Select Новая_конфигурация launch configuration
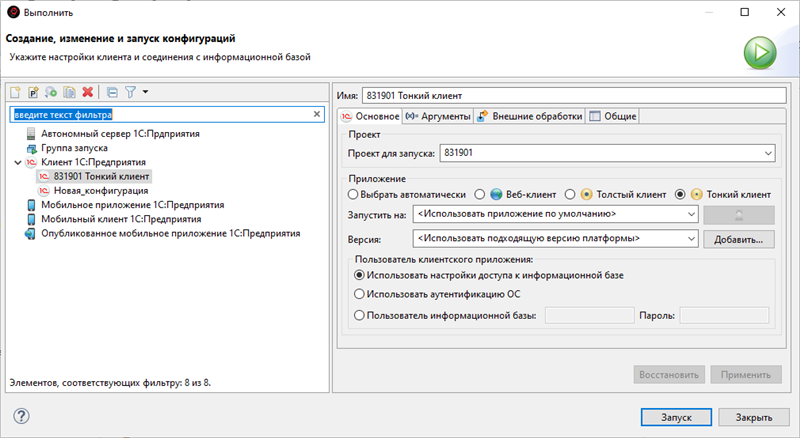 [101, 191]
